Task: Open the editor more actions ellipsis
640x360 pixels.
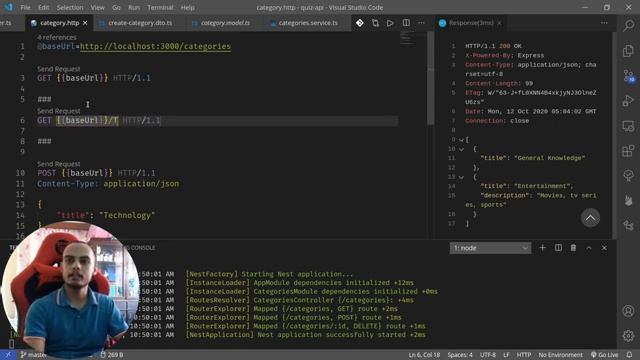Action: [x=422, y=23]
